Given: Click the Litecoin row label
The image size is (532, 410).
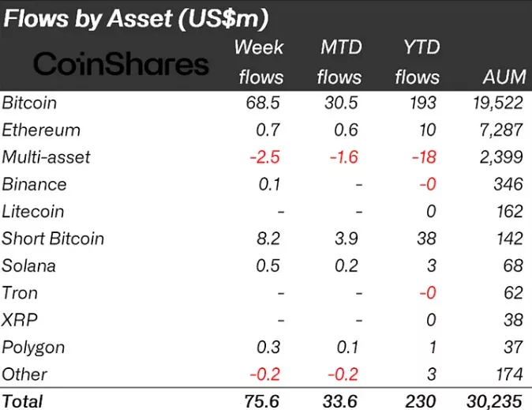Looking at the screenshot, I should (x=32, y=211).
